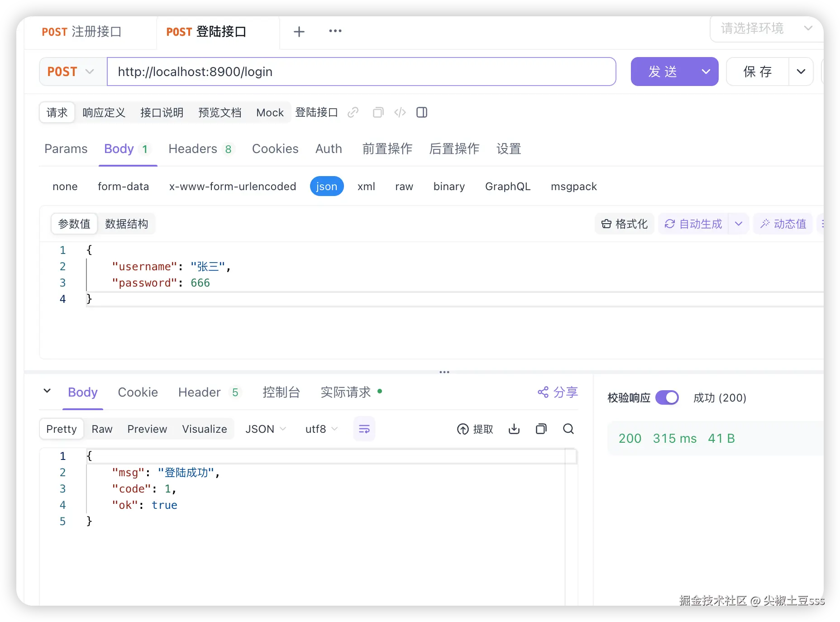Open the response Header tab
This screenshot has height=622, width=840.
(209, 392)
